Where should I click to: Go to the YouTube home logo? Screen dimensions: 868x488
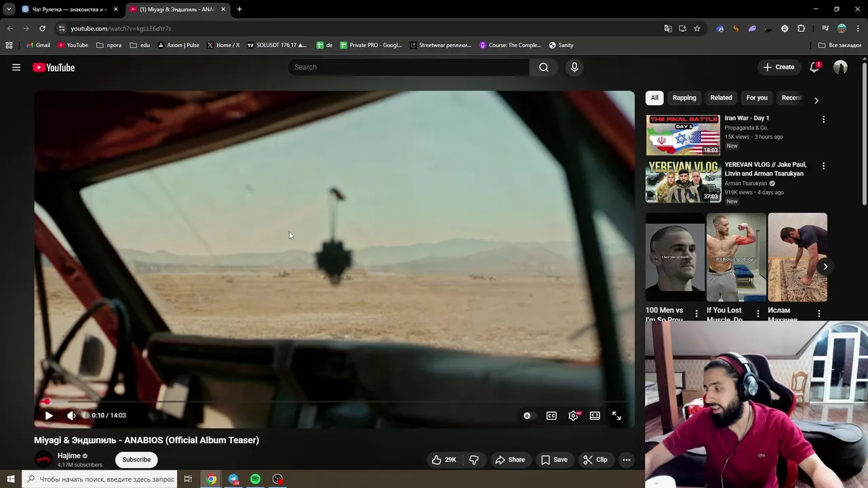[x=54, y=67]
